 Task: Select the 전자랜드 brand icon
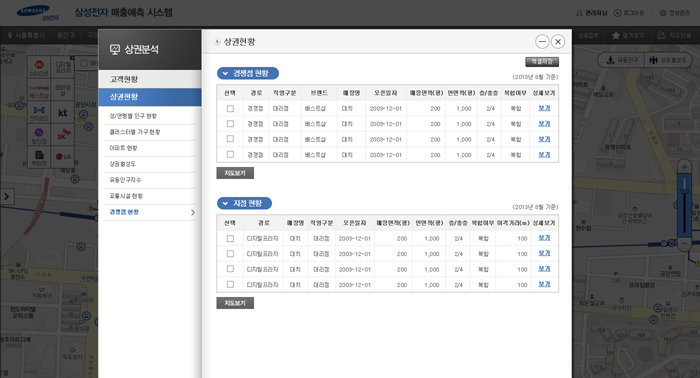39,113
